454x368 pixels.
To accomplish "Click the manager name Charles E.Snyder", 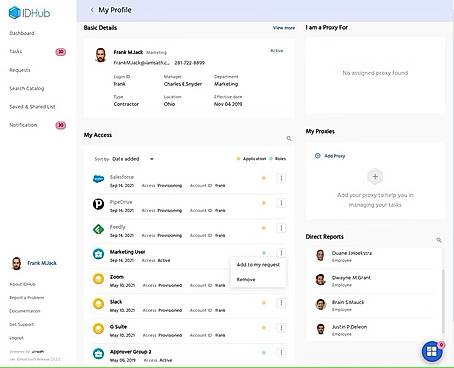I will coord(183,84).
